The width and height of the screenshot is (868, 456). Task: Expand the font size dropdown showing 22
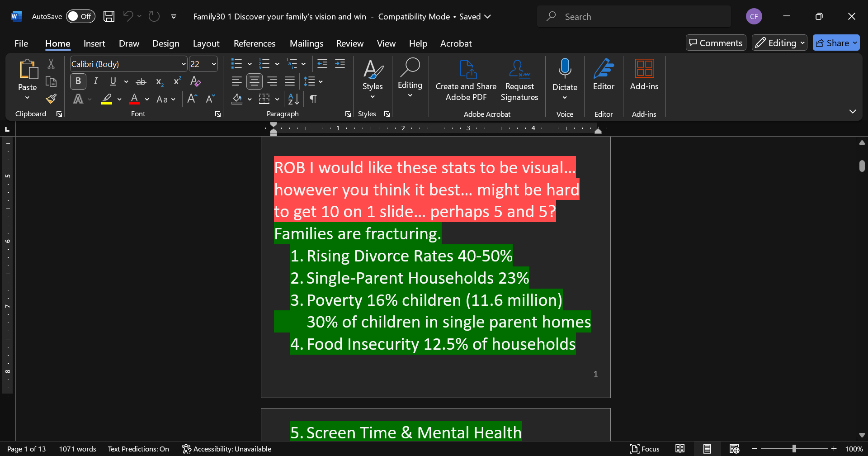coord(214,64)
